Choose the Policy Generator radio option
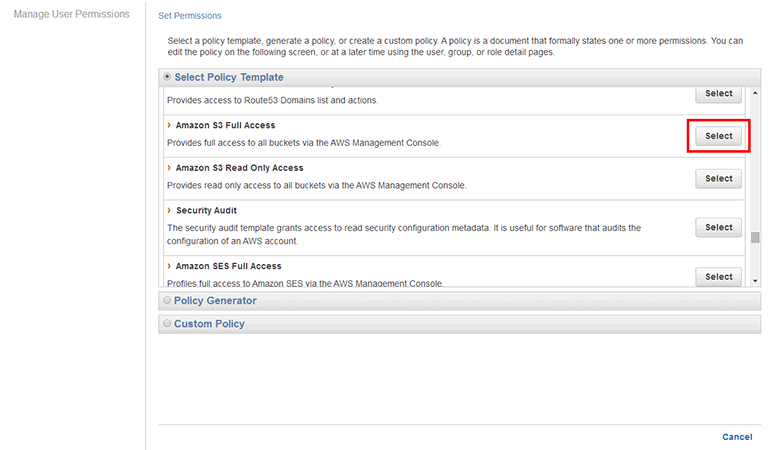Image resolution: width=770 pixels, height=450 pixels. tap(167, 300)
